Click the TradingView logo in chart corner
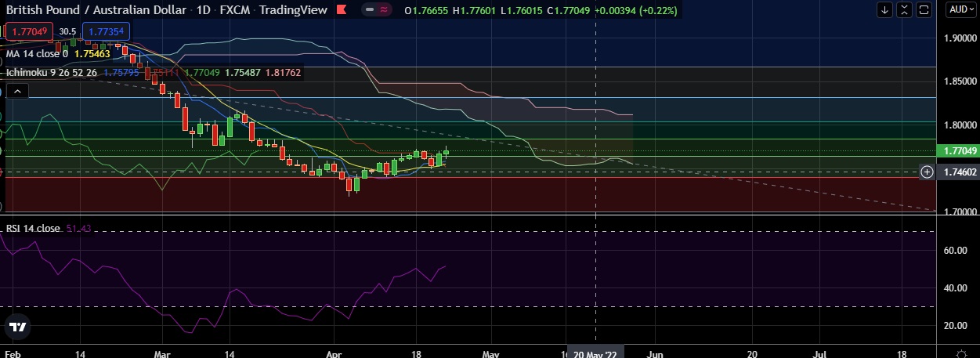The image size is (980, 358). click(x=18, y=326)
